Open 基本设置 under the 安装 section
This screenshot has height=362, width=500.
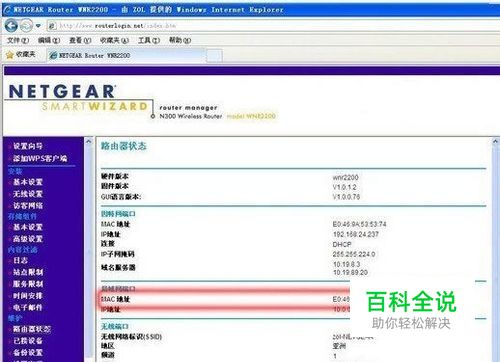28,182
